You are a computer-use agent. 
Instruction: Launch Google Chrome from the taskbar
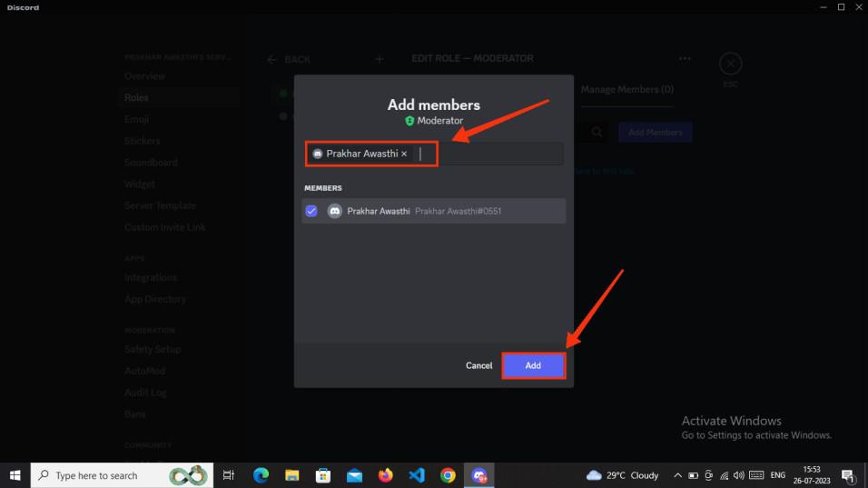coord(448,475)
